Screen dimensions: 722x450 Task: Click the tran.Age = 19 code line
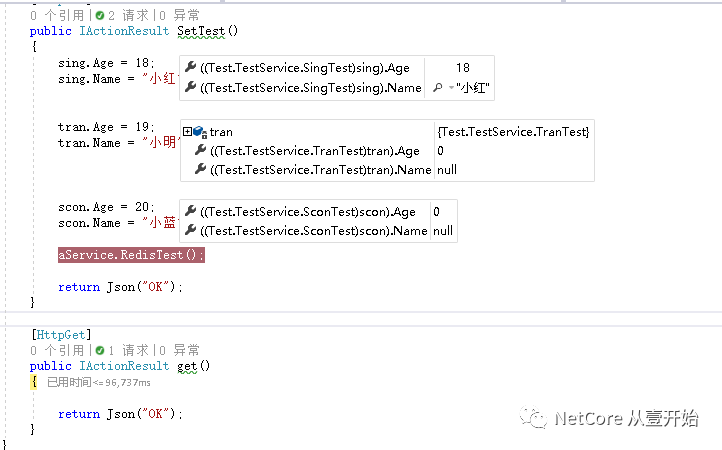tap(106, 127)
